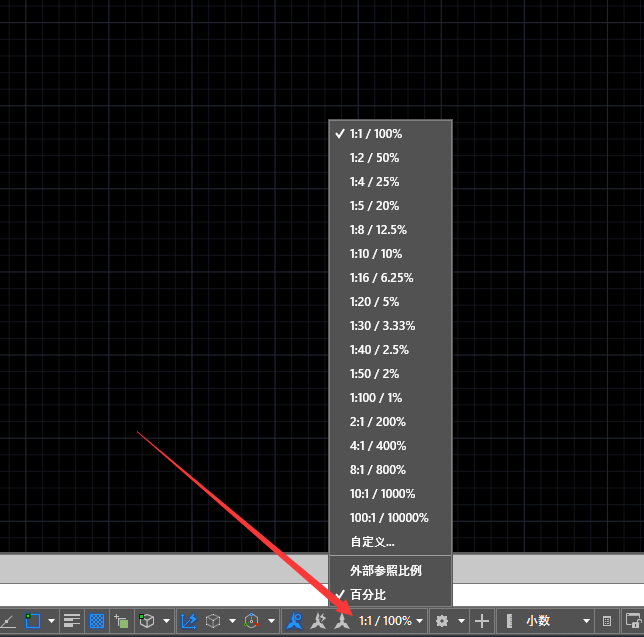Choose scale 2:1 / 200%

pyautogui.click(x=390, y=422)
